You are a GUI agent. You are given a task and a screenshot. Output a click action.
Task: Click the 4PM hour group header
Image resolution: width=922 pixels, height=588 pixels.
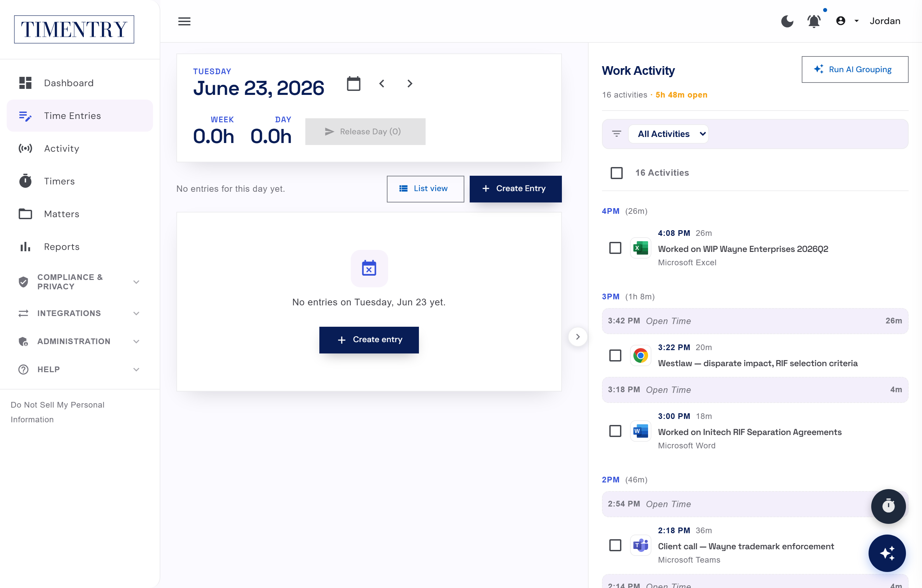coord(624,211)
